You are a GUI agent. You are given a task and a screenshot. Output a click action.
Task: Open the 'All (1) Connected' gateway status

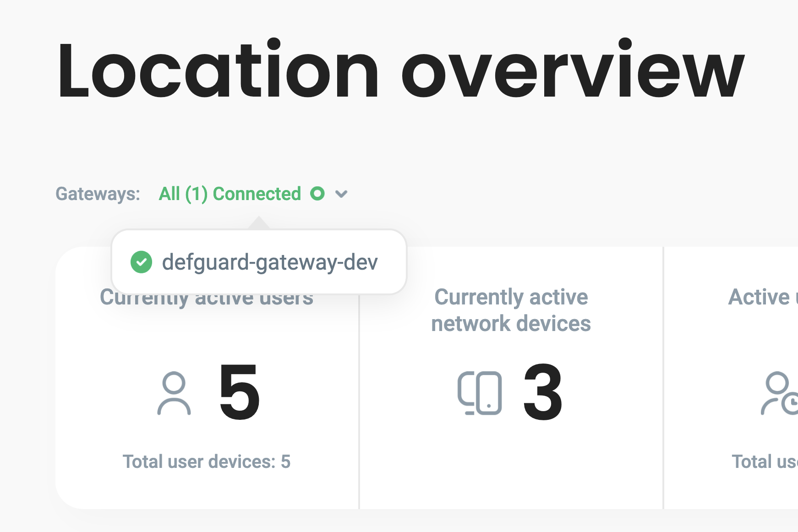coord(230,194)
